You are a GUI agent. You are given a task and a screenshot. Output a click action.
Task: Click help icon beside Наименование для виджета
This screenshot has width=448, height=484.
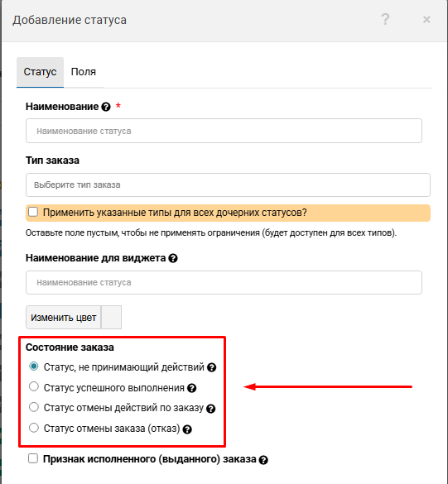(x=173, y=258)
